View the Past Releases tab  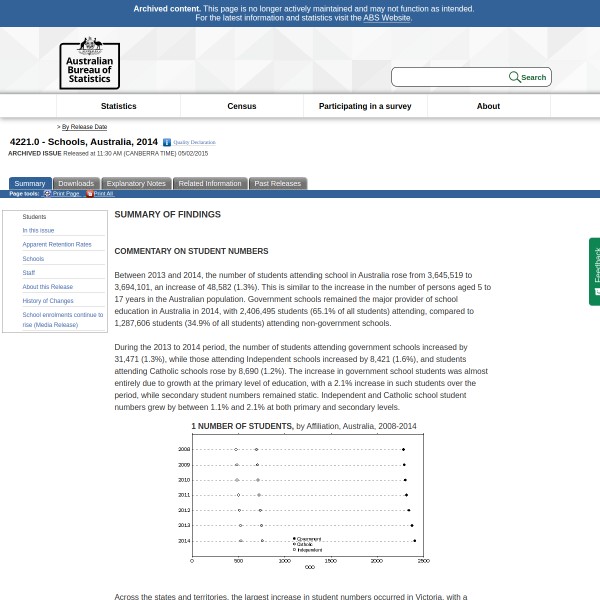tap(277, 184)
